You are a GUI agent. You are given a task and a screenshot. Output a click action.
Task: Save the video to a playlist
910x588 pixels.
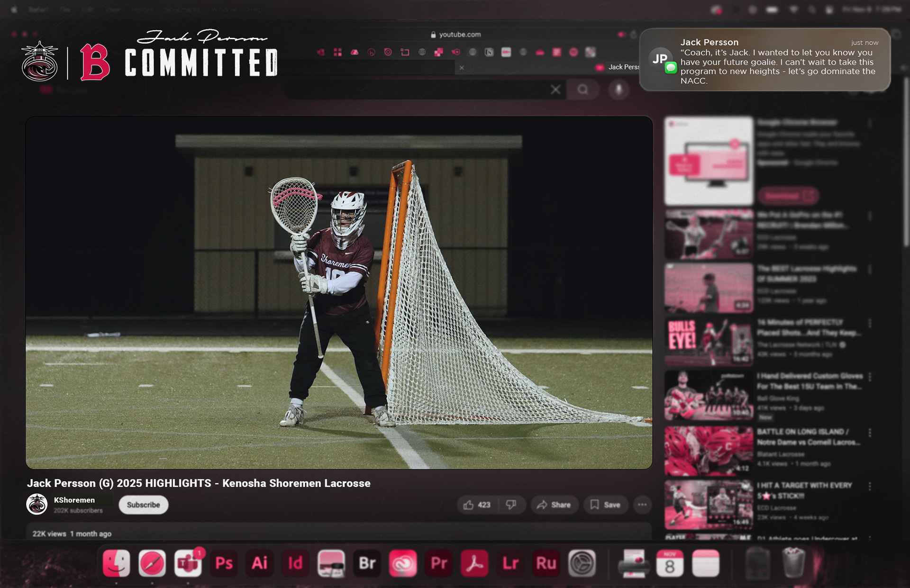(x=605, y=505)
